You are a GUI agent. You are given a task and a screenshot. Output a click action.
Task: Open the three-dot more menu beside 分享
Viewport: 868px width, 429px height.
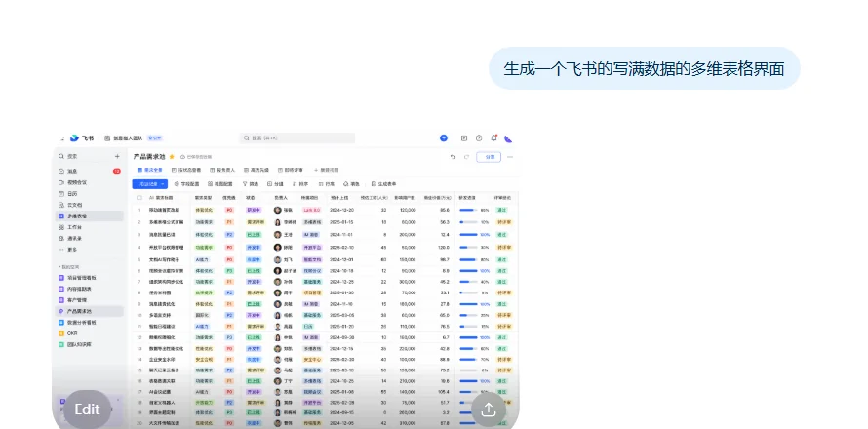coord(510,157)
